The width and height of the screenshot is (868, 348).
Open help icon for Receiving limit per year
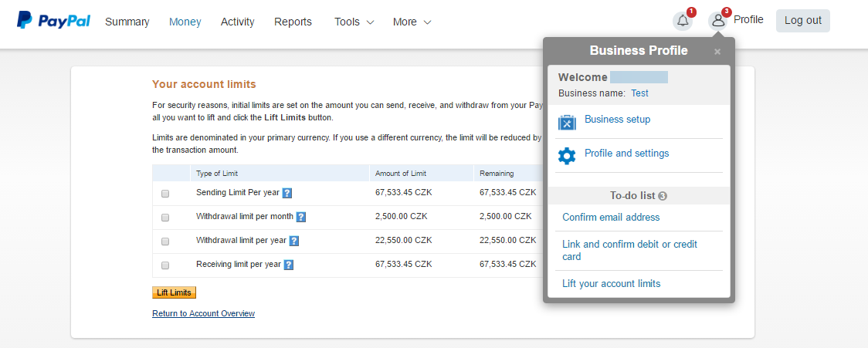(288, 265)
